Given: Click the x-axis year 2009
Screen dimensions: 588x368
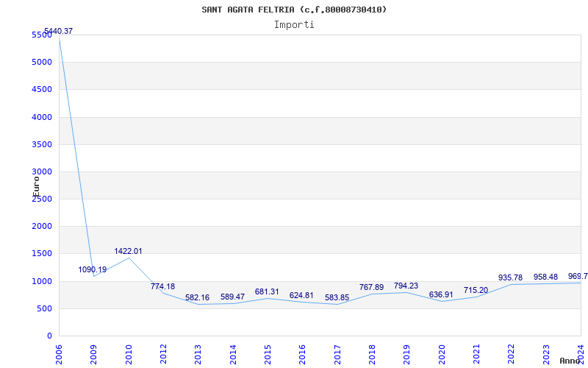Looking at the screenshot, I should click(x=94, y=355).
